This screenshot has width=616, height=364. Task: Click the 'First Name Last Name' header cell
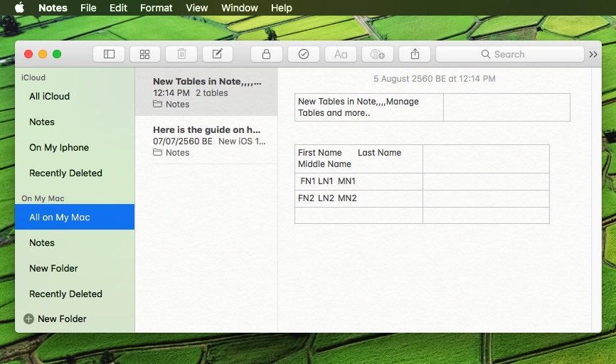point(359,159)
